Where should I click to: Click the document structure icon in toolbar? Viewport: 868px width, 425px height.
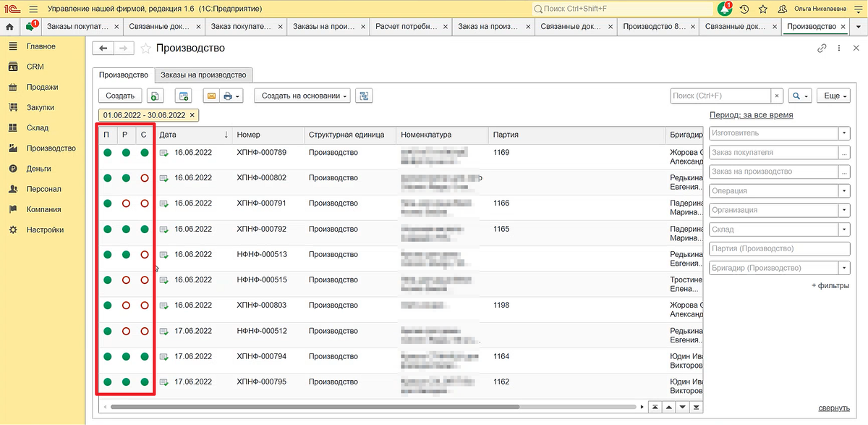pos(364,96)
